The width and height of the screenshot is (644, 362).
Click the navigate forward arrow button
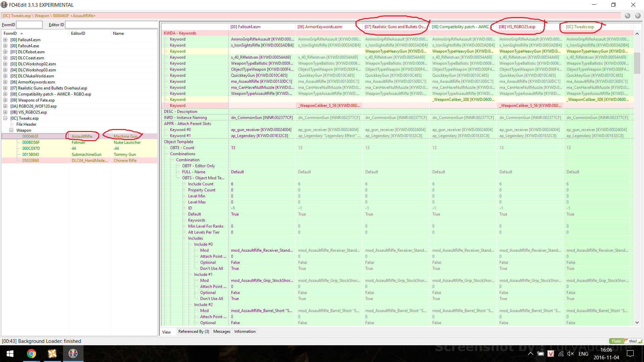pos(638,16)
